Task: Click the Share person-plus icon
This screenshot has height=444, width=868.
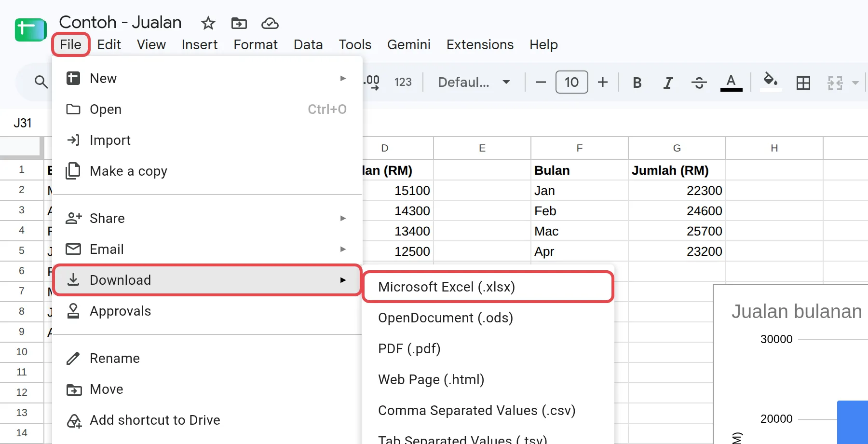Action: (73, 218)
